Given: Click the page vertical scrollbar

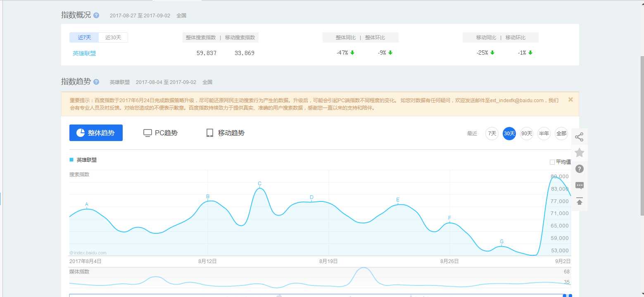Looking at the screenshot, I should coord(642,135).
